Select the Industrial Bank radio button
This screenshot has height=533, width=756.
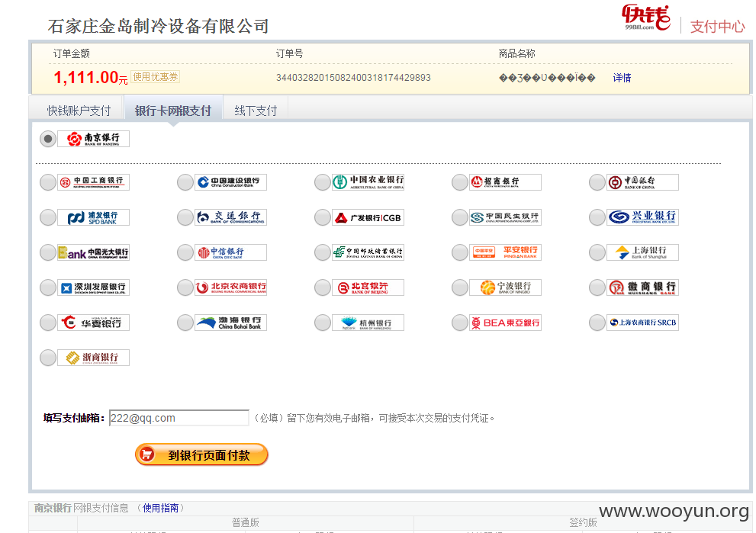pos(597,217)
